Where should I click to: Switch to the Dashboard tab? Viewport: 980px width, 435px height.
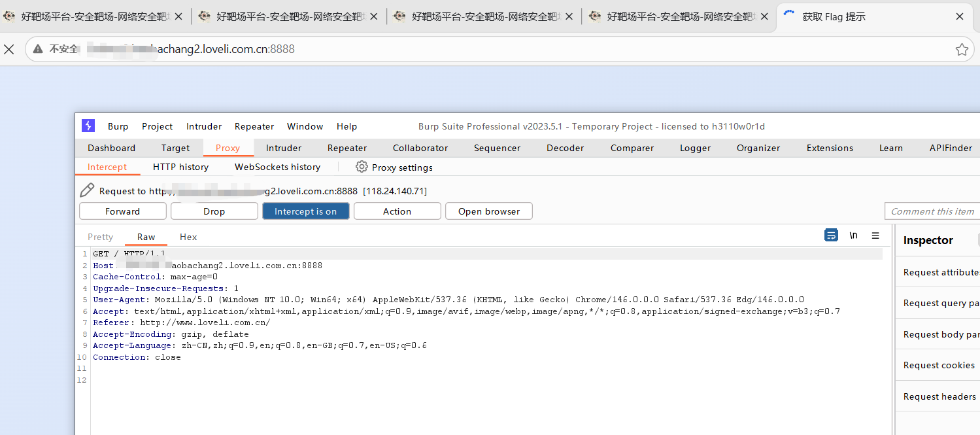click(112, 148)
